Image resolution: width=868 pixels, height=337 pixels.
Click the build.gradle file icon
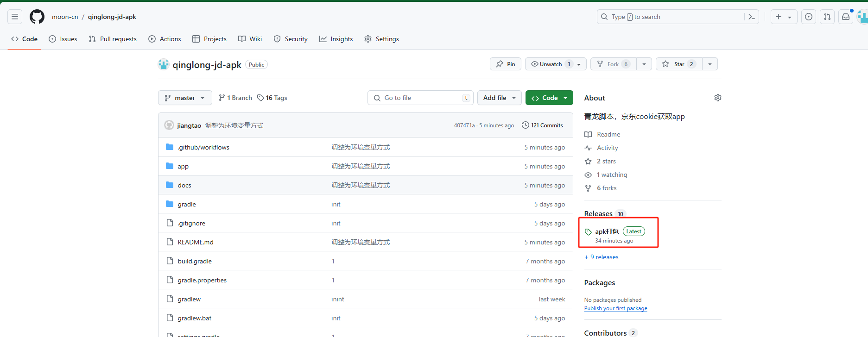(x=170, y=261)
